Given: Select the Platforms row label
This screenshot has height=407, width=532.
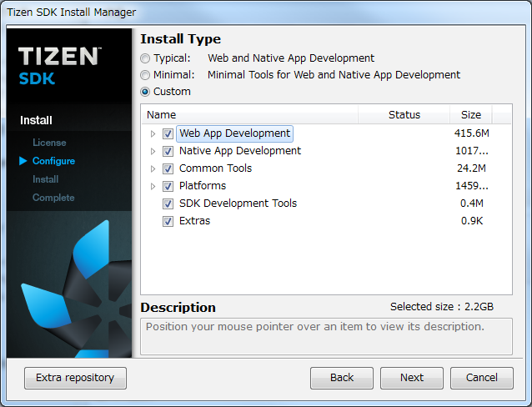Looking at the screenshot, I should (203, 186).
